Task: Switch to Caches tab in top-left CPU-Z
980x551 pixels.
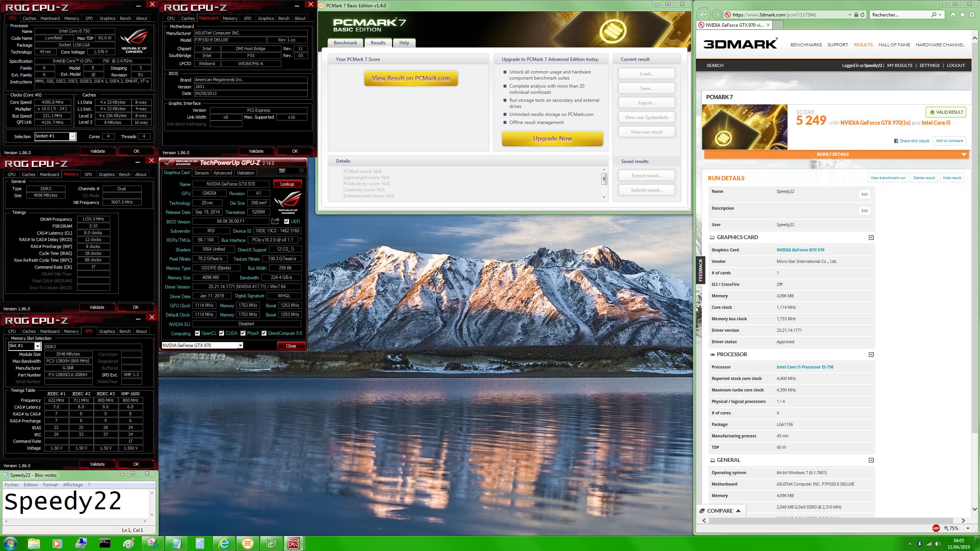Action: pos(29,18)
